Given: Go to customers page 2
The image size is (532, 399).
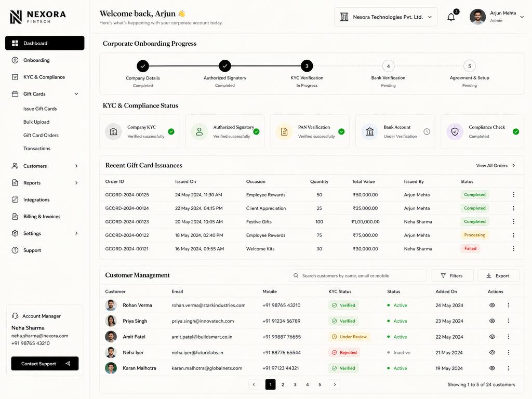Looking at the screenshot, I should pyautogui.click(x=283, y=384).
